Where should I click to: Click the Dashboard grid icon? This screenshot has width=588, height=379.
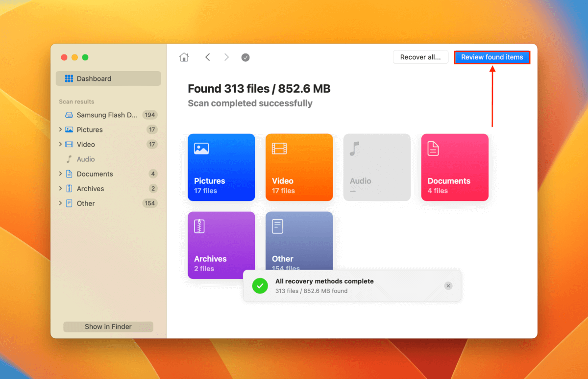69,78
